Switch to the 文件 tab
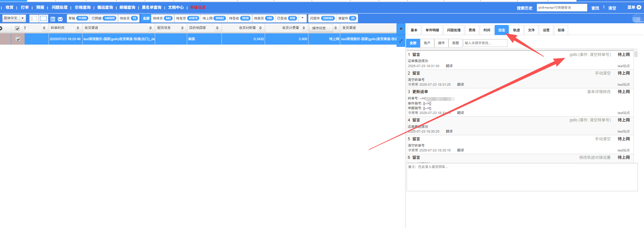 pyautogui.click(x=531, y=30)
